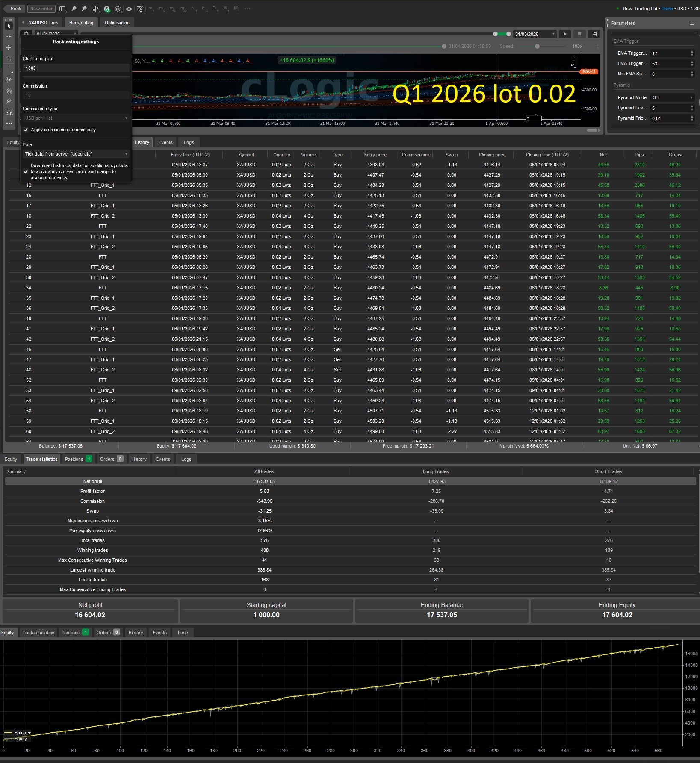Switch to the Optimisation tab
The width and height of the screenshot is (700, 763).
pos(117,23)
